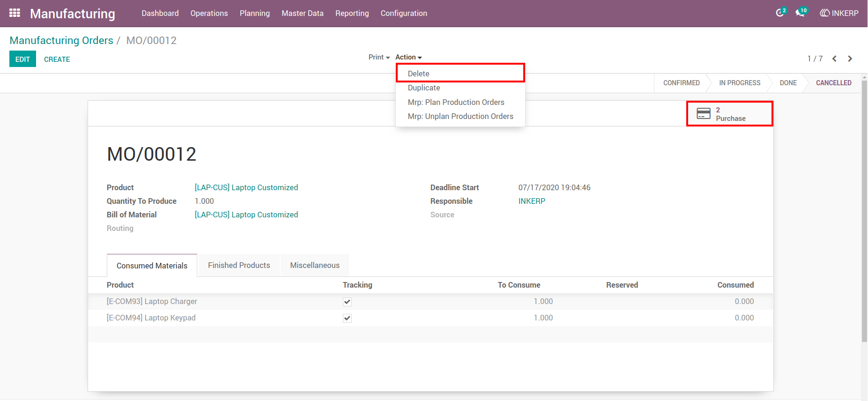Open the INKERP user menu
The width and height of the screenshot is (868, 401).
pyautogui.click(x=839, y=13)
